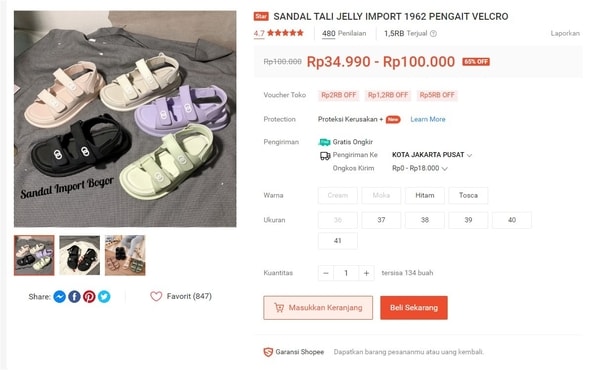The height and width of the screenshot is (370, 600).
Task: View the black sandals thumbnail image
Action: click(80, 255)
